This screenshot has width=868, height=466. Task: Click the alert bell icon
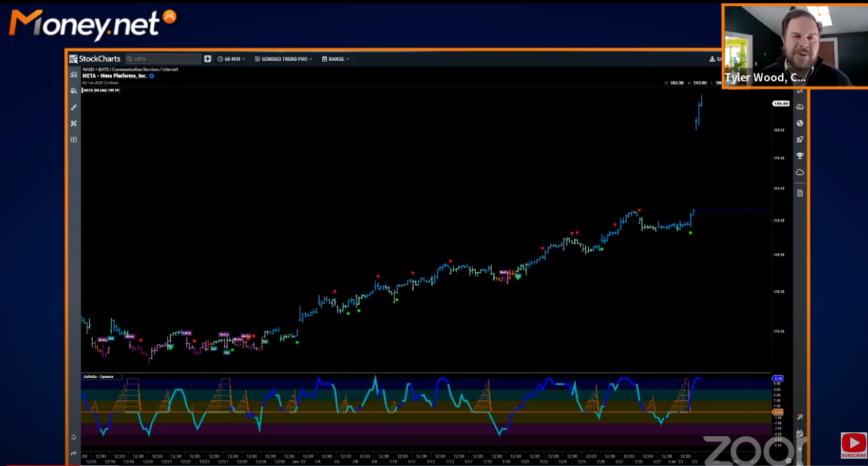tap(73, 437)
